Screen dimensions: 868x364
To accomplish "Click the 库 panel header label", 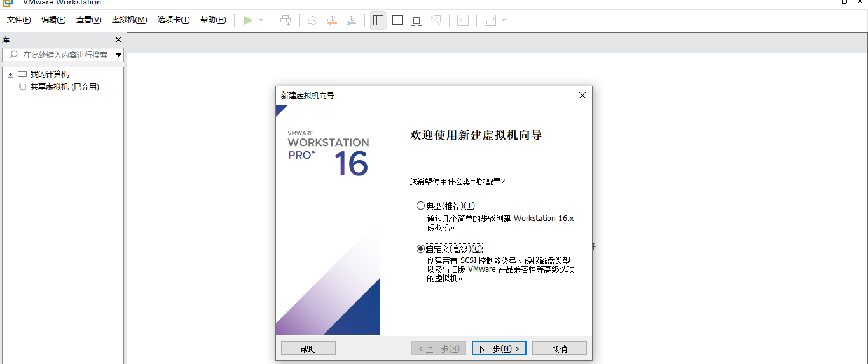I will (6, 39).
